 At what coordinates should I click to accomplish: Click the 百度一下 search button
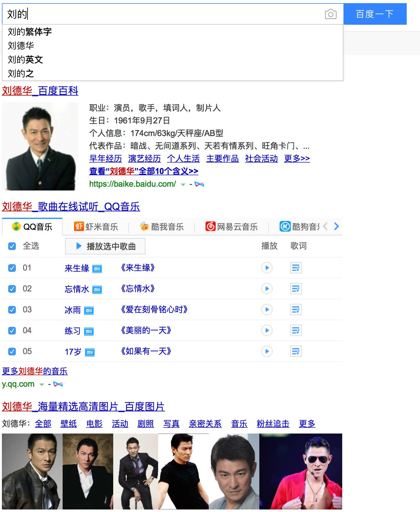375,14
